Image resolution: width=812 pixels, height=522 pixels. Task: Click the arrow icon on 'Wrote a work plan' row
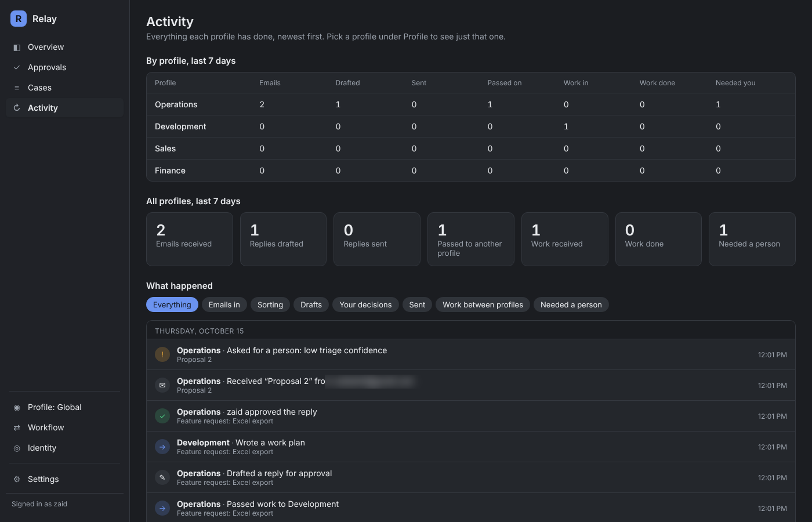(x=162, y=447)
